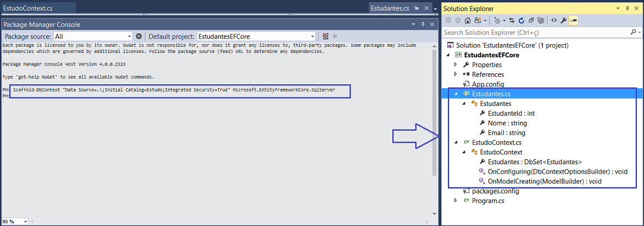
Task: Select Email : string property
Action: (x=506, y=133)
